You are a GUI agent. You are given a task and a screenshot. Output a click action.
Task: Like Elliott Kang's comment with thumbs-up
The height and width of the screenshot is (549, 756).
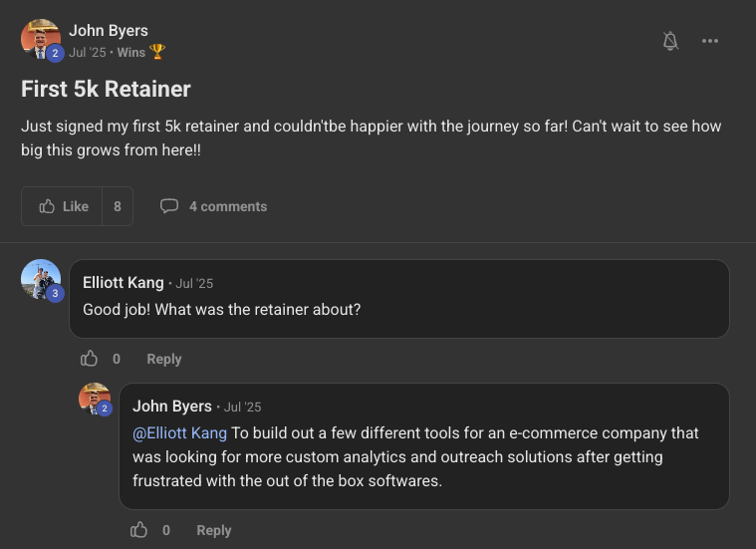90,359
